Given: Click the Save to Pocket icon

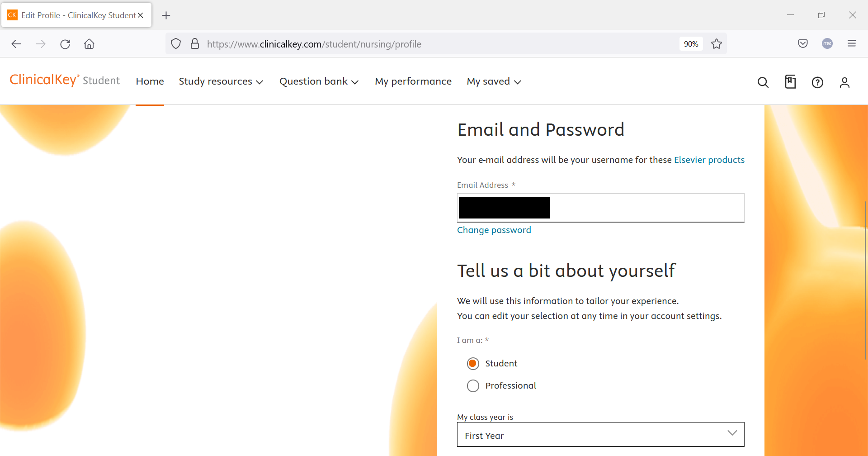Looking at the screenshot, I should [803, 43].
